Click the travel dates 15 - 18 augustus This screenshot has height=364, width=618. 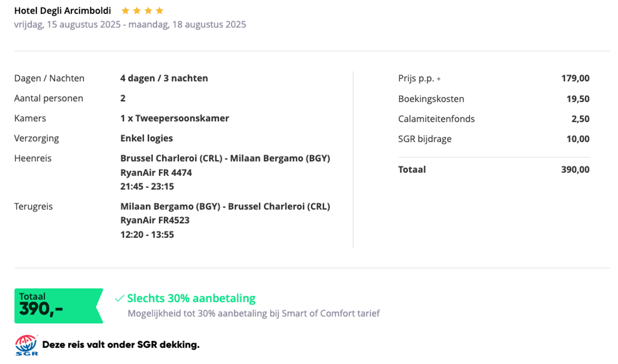pos(130,24)
